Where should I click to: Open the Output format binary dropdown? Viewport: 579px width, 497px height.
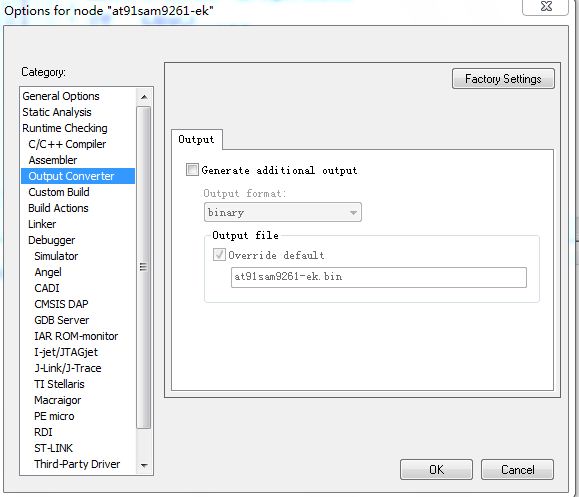pyautogui.click(x=282, y=212)
